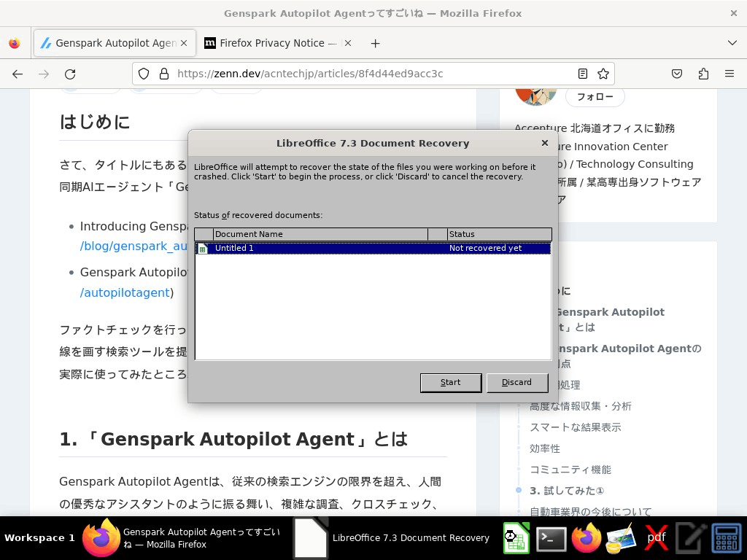
Task: Toggle reader view in the address bar
Action: point(582,74)
